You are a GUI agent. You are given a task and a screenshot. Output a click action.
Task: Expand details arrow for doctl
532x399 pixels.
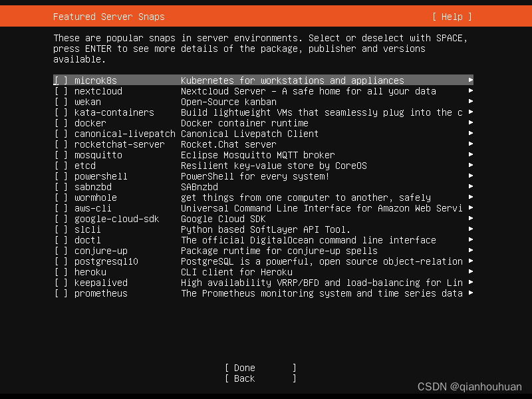(x=471, y=239)
